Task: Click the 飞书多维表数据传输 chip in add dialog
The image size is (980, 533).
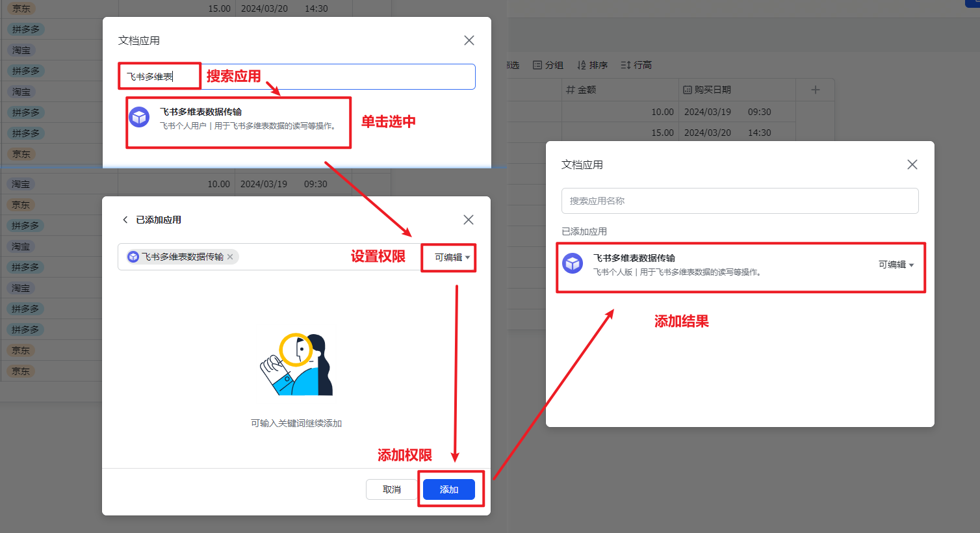Action: click(x=182, y=257)
